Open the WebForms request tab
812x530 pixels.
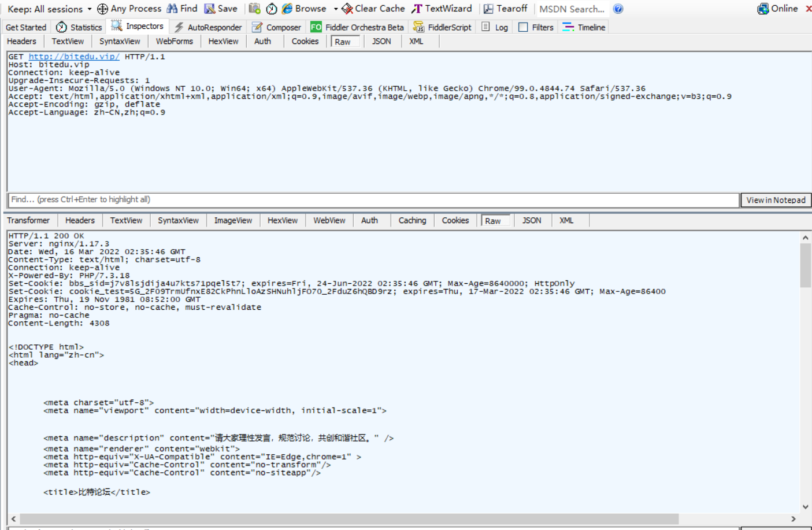pyautogui.click(x=174, y=42)
